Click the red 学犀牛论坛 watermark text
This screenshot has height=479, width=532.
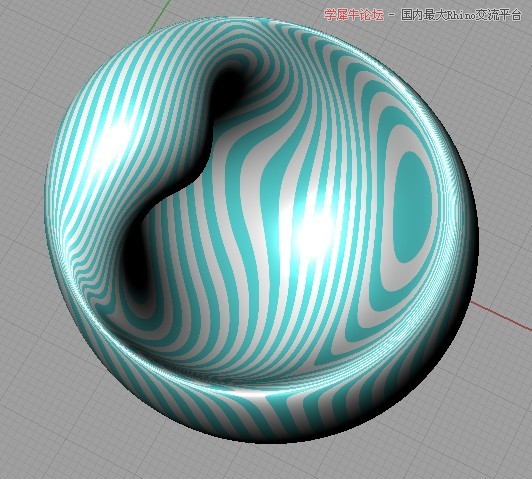tap(354, 15)
